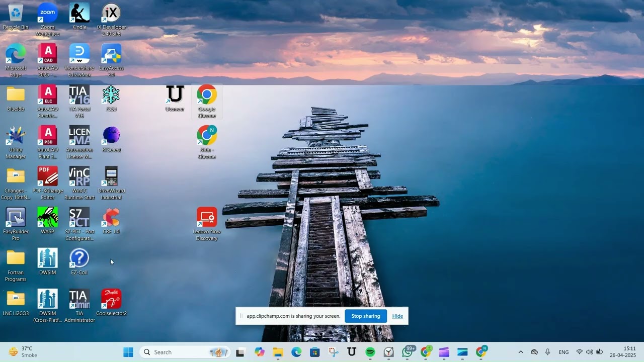Select the S7-PCT Port Configuration shortcut
644x362 pixels.
(x=79, y=224)
